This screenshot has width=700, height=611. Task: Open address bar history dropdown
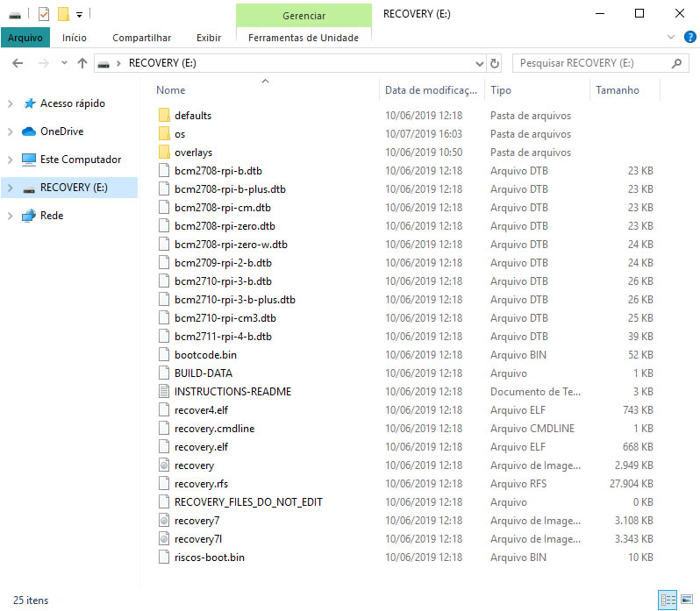(480, 64)
